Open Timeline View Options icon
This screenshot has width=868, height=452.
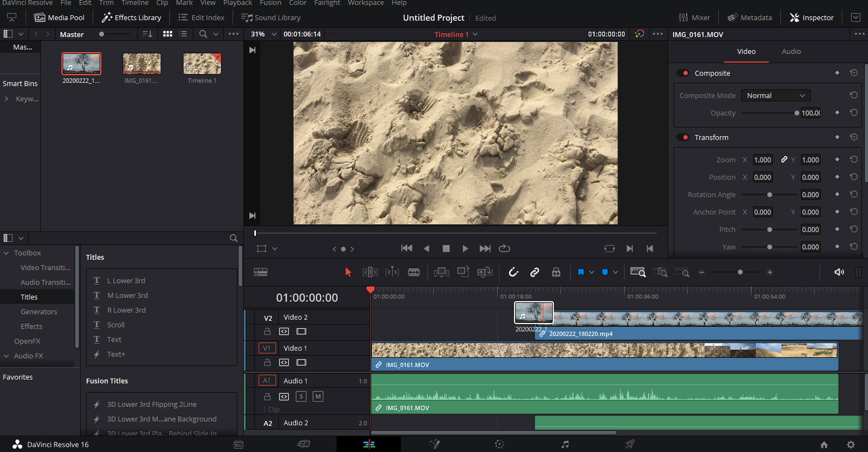260,272
